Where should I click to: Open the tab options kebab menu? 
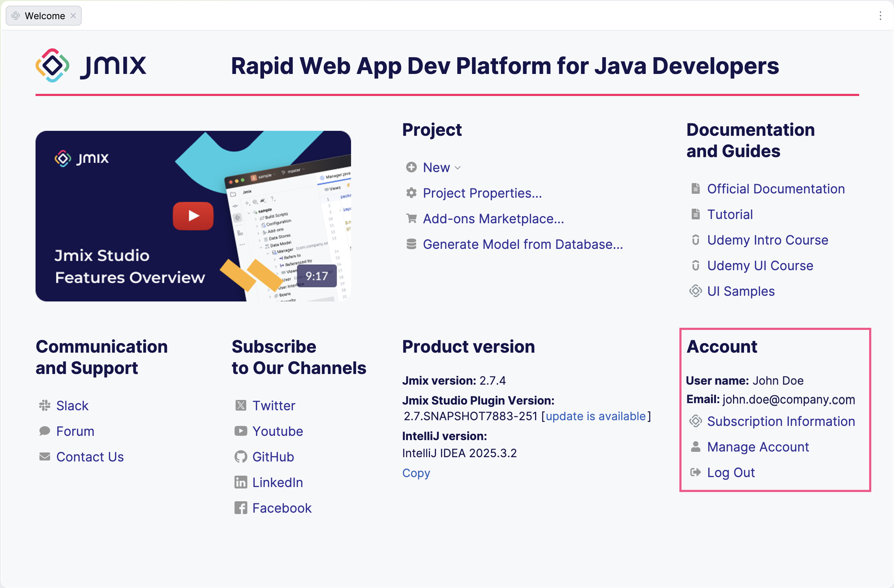pyautogui.click(x=880, y=15)
